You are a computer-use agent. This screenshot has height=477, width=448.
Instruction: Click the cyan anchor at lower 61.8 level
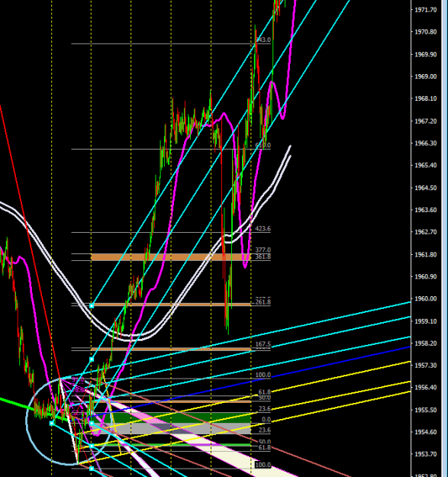[92, 446]
